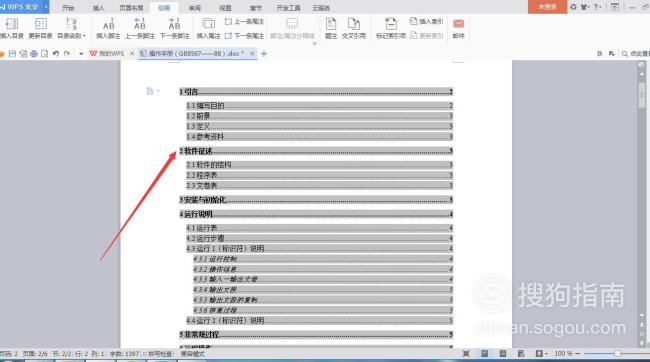Open the 目录级别 dropdown
Image resolution: width=650 pixels, height=362 pixels.
[x=71, y=28]
